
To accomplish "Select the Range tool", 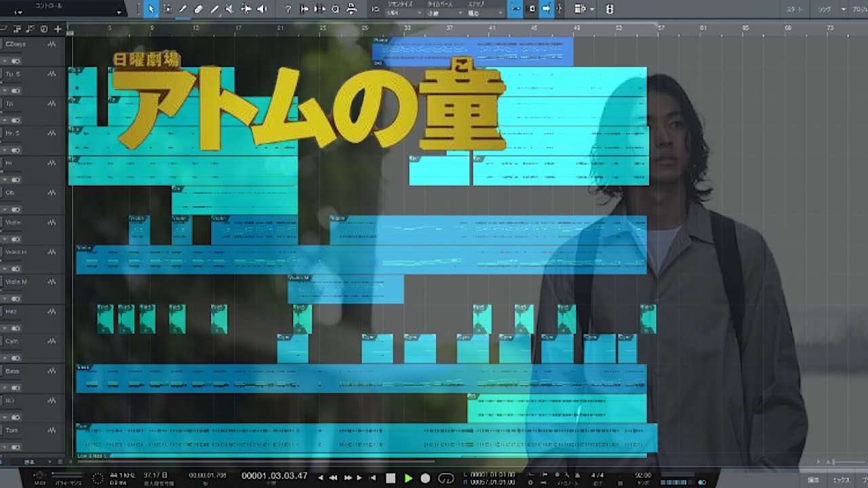I will 167,9.
